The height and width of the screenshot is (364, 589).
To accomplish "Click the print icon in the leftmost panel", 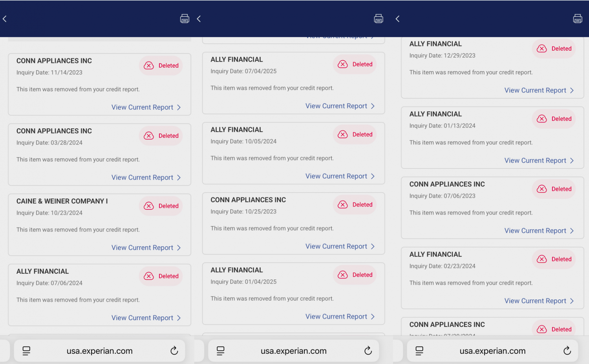I will [x=185, y=18].
